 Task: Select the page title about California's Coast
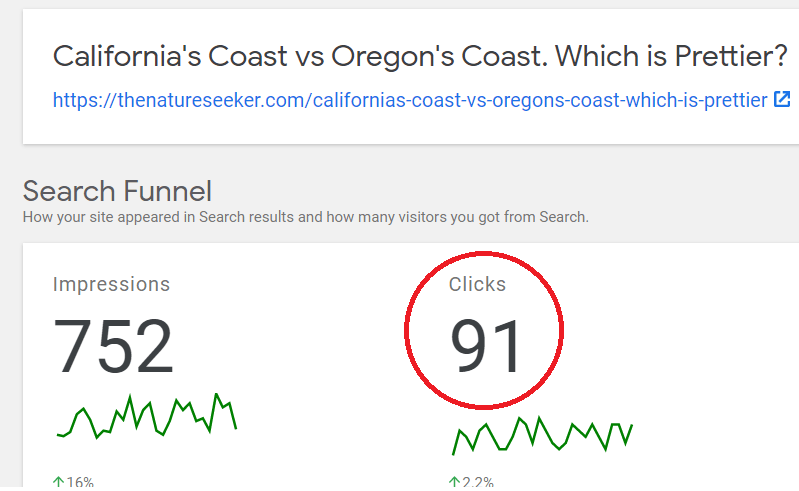420,56
